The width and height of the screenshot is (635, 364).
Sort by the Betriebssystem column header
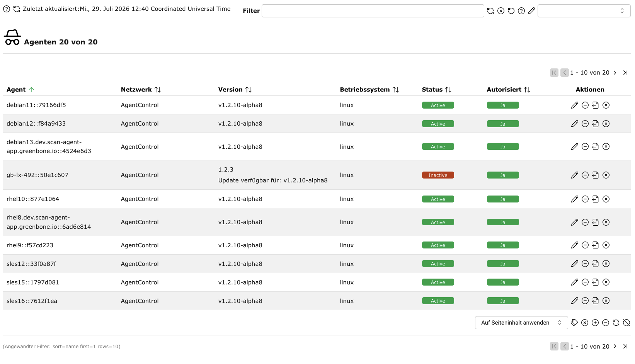pyautogui.click(x=369, y=90)
